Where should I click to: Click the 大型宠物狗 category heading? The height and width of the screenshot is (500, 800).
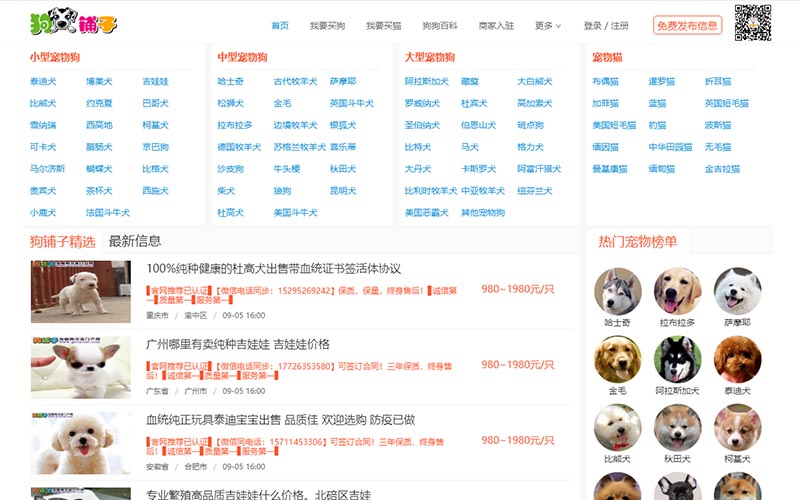click(430, 57)
